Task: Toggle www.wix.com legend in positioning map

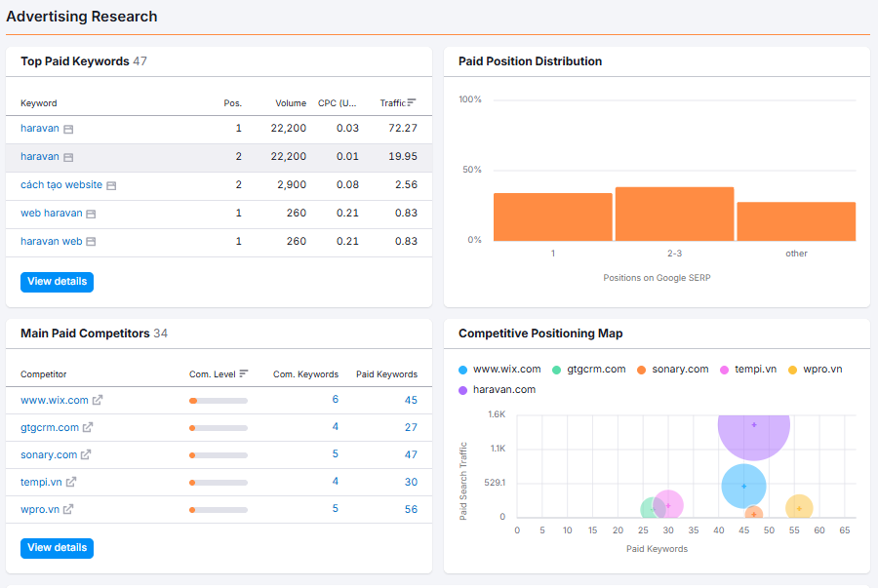Action: point(499,370)
